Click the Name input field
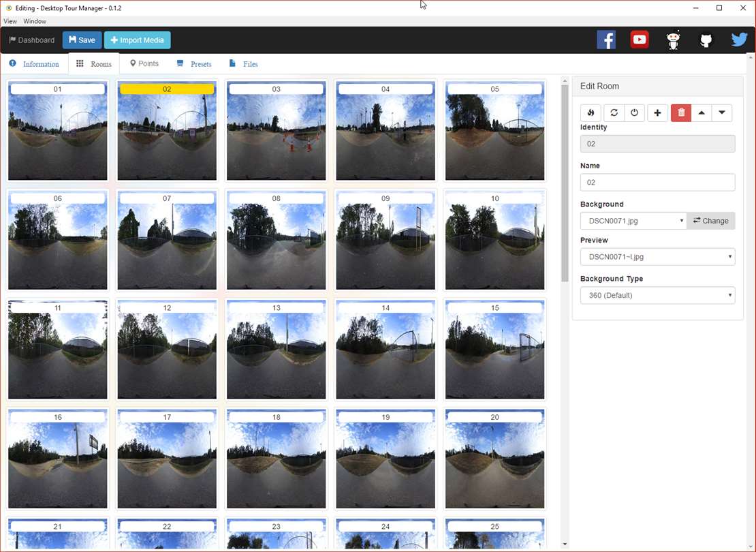Image resolution: width=756 pixels, height=552 pixels. 658,183
